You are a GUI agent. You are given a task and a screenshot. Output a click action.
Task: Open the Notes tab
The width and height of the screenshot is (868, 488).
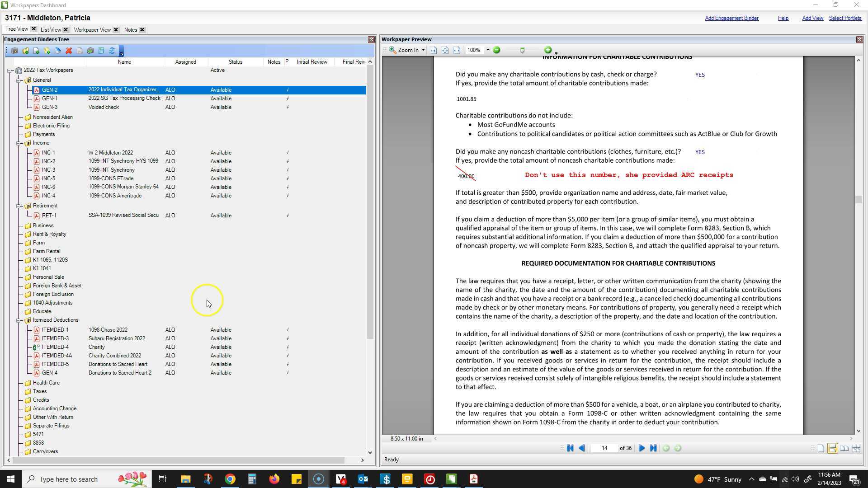[x=131, y=30]
